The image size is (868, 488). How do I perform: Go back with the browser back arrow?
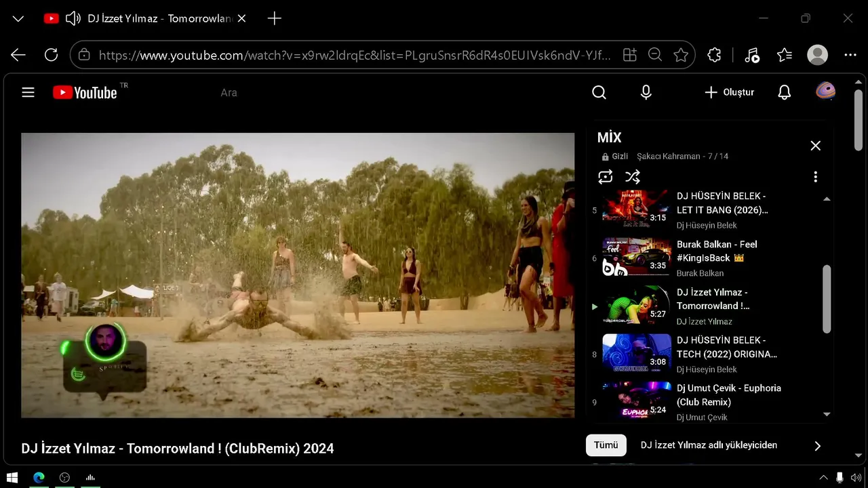pyautogui.click(x=18, y=55)
